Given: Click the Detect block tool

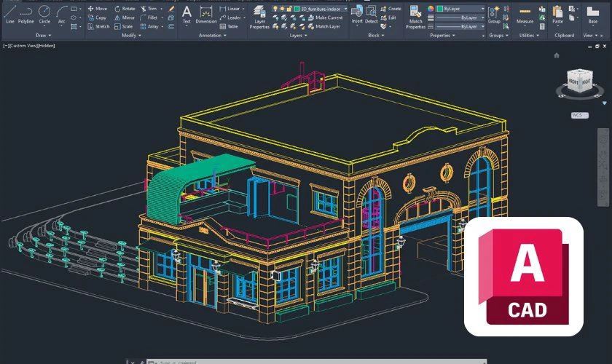Looking at the screenshot, I should pos(371,15).
